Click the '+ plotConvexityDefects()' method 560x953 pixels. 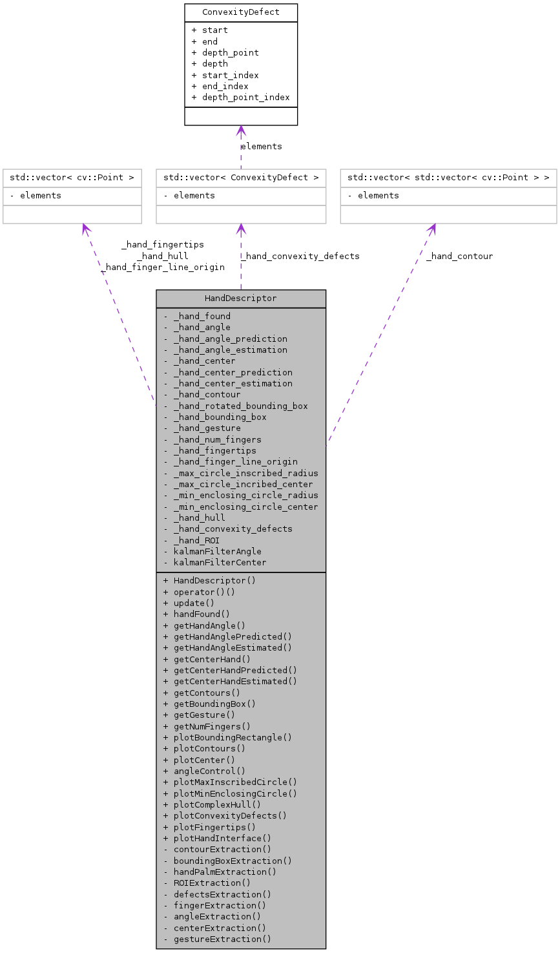pos(225,815)
